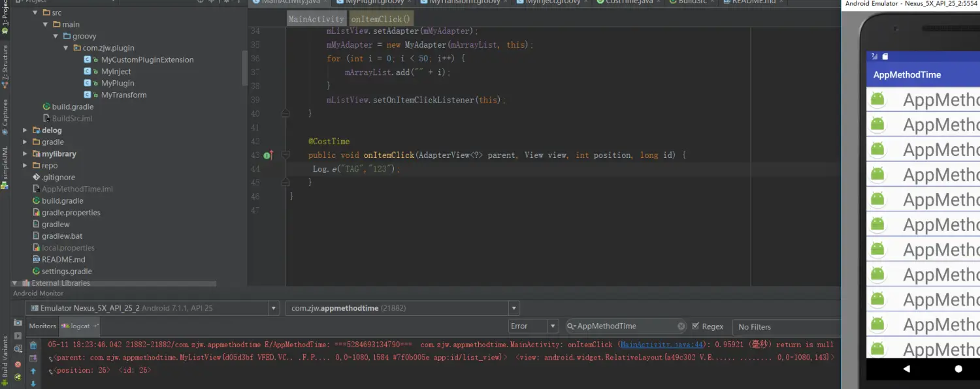The image size is (980, 389).
Task: Click the MyTransform class icon
Action: click(x=88, y=95)
